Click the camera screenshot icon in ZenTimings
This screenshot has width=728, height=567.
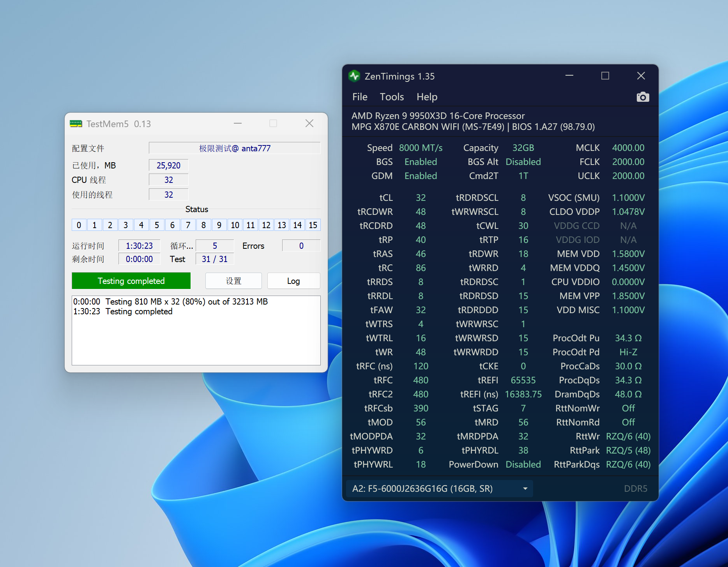(643, 97)
